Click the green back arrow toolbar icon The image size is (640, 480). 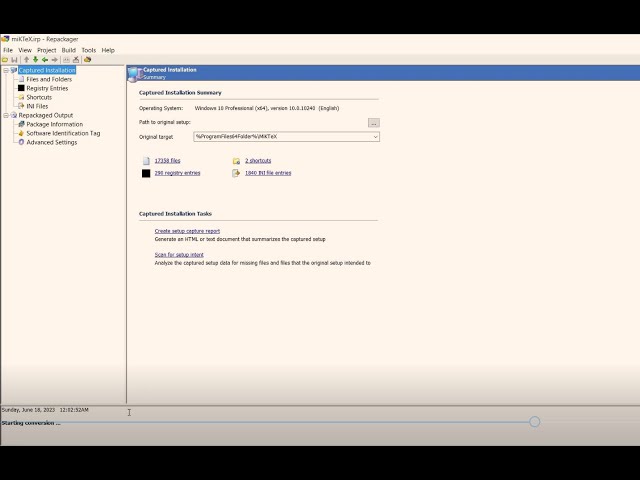click(x=45, y=60)
